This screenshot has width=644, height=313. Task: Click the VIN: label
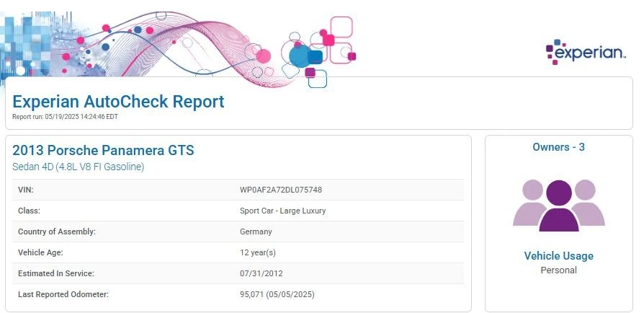pyautogui.click(x=26, y=190)
